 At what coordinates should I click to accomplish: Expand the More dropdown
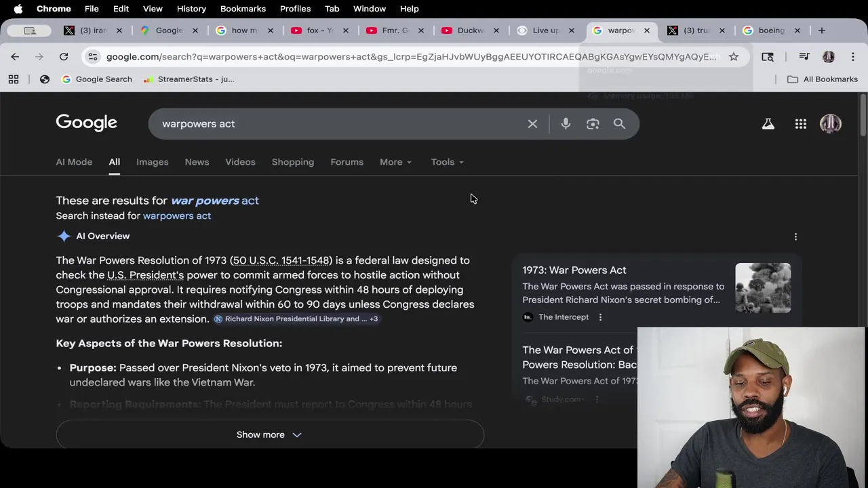point(395,162)
